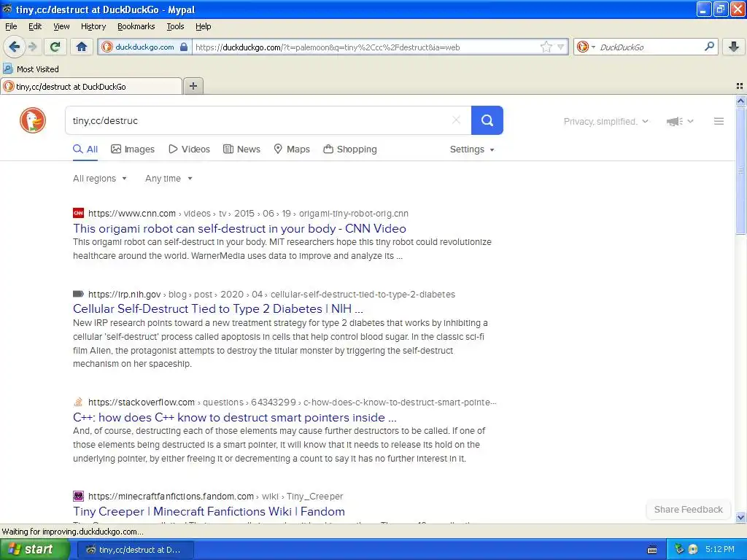Click the Most Visited bookmark folder

click(x=31, y=69)
